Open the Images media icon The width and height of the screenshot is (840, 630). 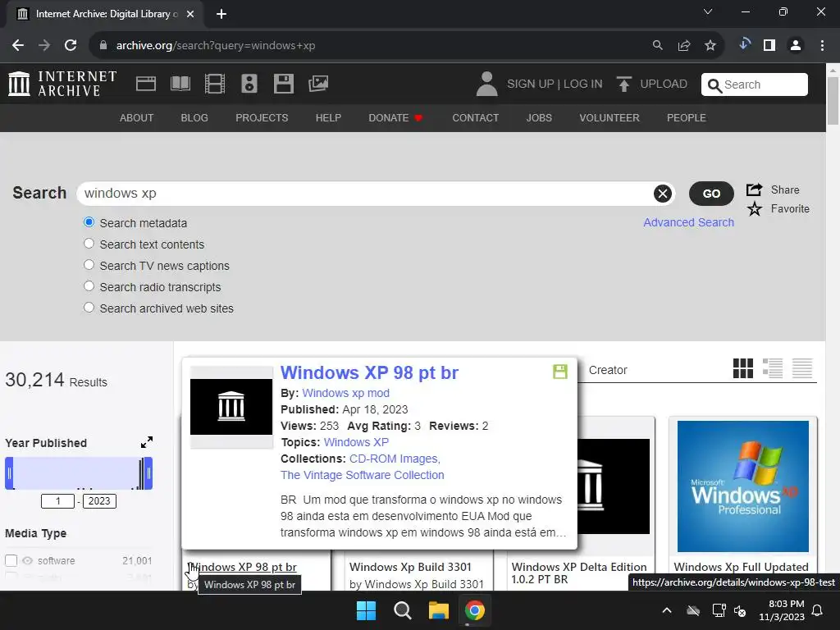click(318, 84)
